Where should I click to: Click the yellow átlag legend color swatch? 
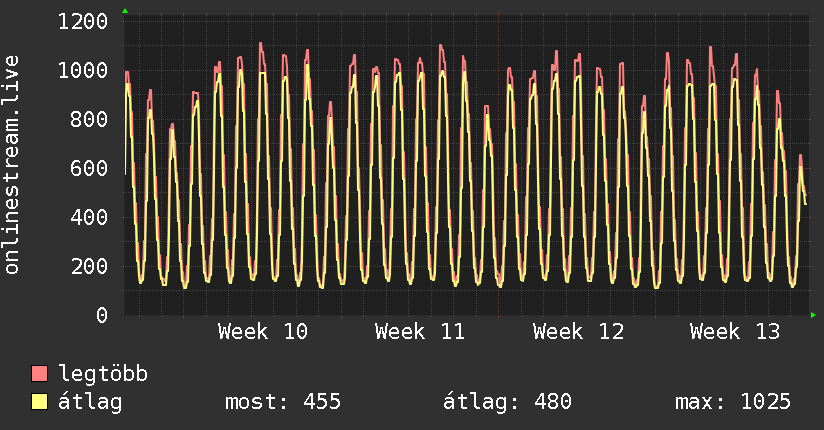(x=39, y=403)
